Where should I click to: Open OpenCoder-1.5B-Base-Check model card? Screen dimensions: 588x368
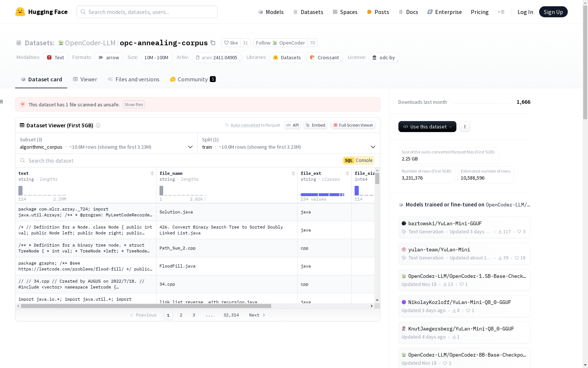tap(464, 280)
